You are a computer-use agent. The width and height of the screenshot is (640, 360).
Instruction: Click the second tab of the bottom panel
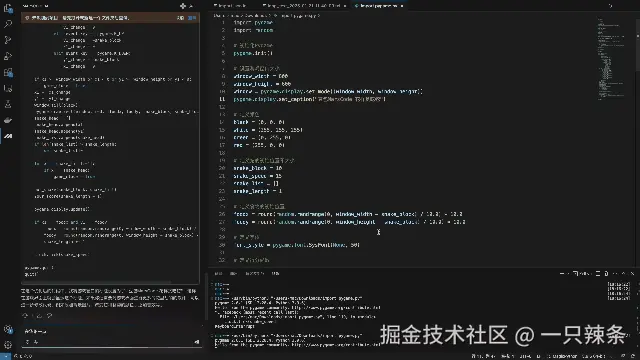click(233, 273)
